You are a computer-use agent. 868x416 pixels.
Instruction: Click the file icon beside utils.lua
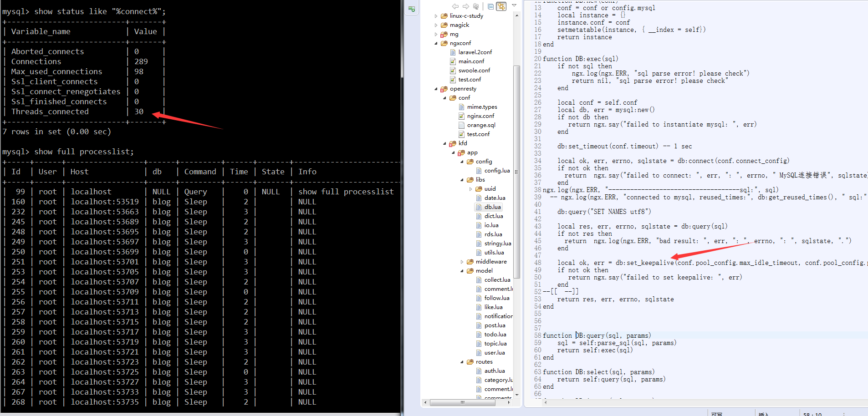(x=479, y=253)
